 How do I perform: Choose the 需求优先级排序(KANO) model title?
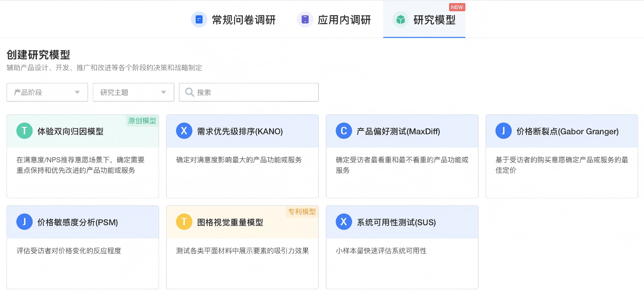[240, 131]
